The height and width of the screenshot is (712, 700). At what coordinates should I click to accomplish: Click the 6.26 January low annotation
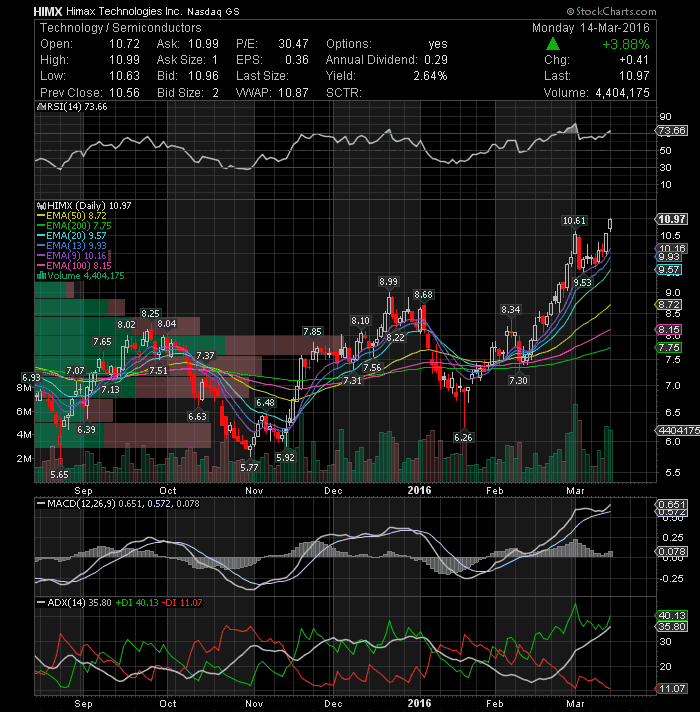tap(463, 437)
